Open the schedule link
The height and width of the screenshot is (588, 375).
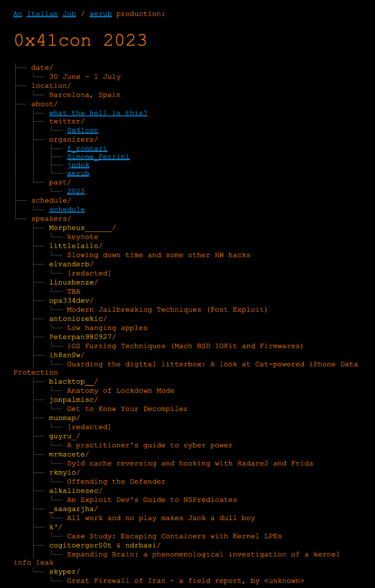(67, 210)
